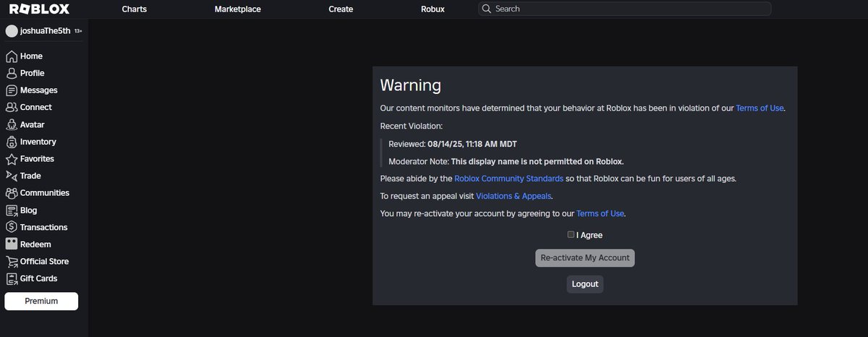The width and height of the screenshot is (868, 337).
Task: Open the Home sidebar icon
Action: coord(12,56)
